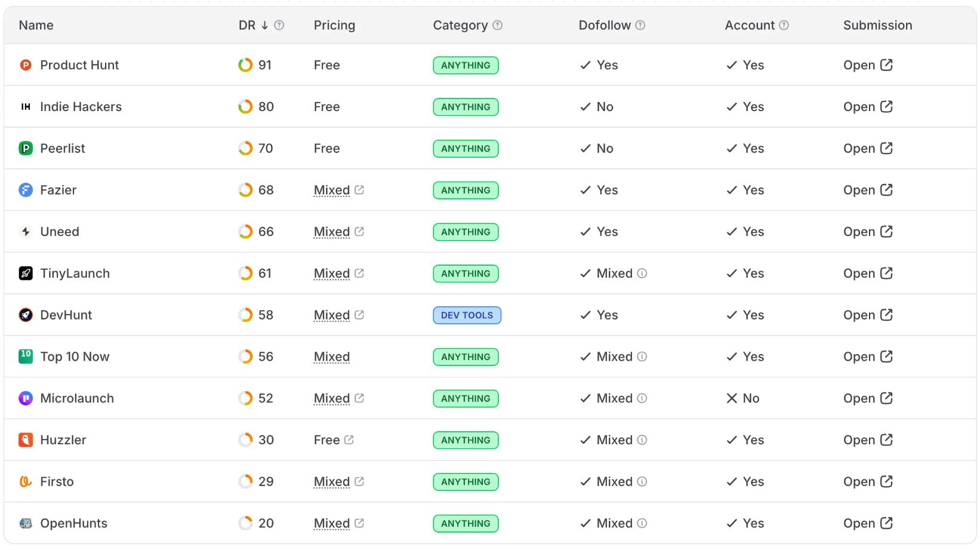Click the DevHunt logo icon

point(24,315)
